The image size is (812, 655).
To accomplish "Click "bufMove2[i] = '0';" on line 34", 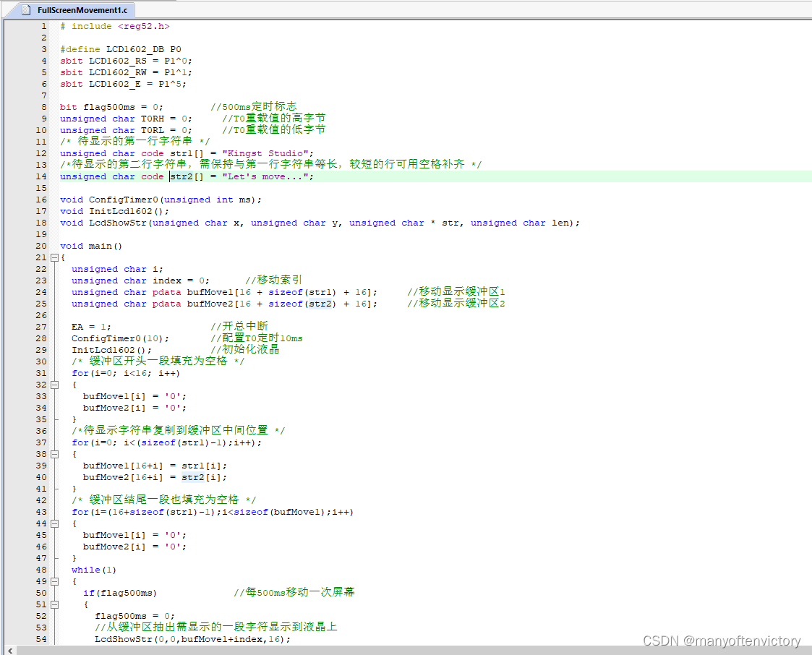I will pos(134,408).
